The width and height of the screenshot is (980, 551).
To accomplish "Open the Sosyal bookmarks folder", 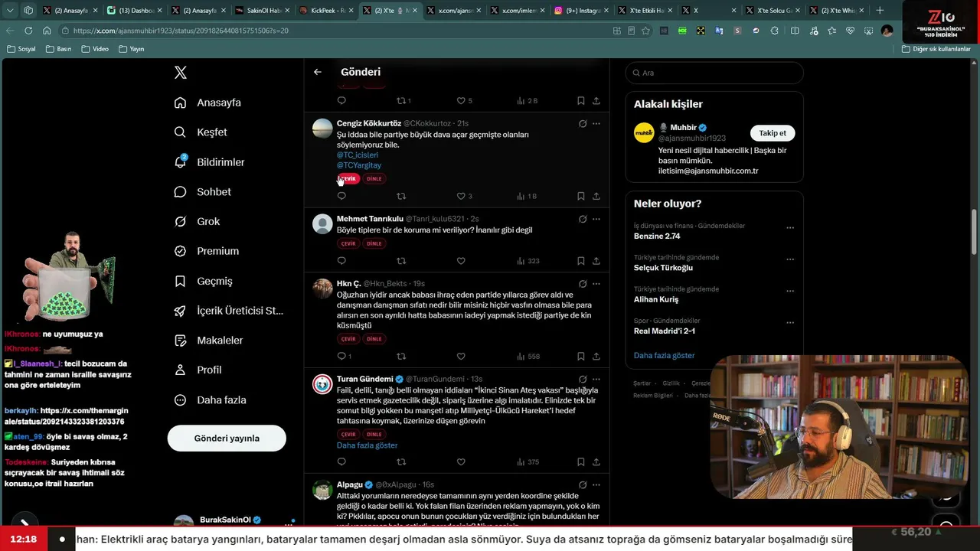I will click(x=21, y=49).
